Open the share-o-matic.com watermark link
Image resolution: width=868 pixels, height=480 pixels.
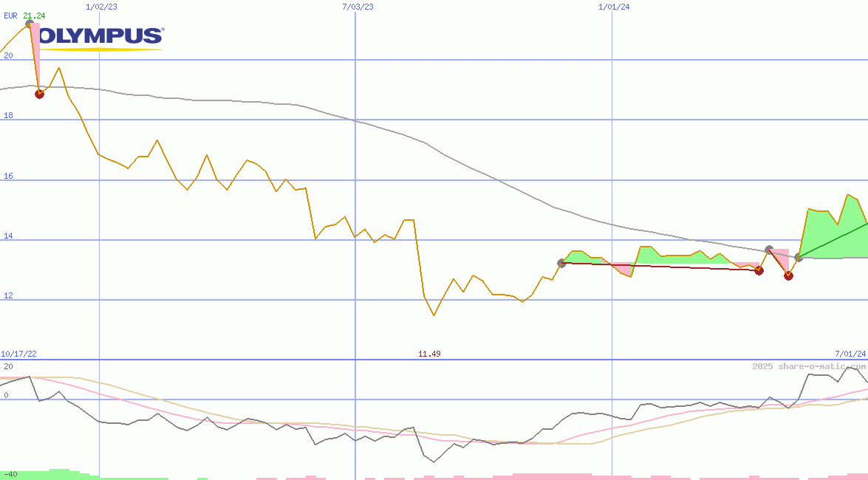pyautogui.click(x=809, y=366)
